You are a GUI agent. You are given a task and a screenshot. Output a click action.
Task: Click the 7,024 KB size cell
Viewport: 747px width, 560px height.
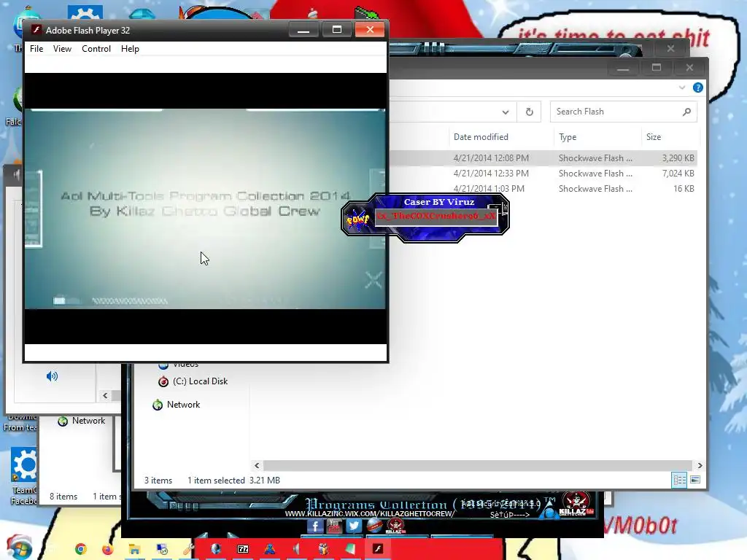[678, 174]
